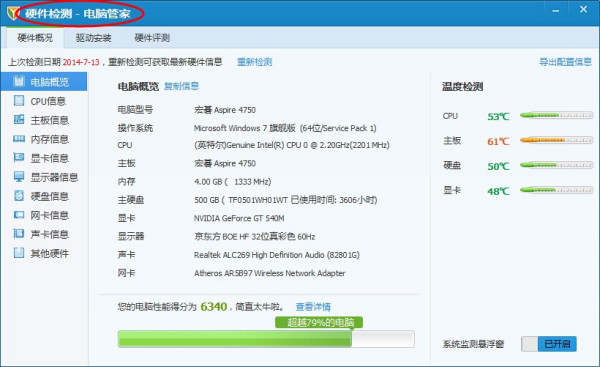Open the 显卡信息 sidebar icon
Viewport: 600px width, 367px height.
click(19, 157)
